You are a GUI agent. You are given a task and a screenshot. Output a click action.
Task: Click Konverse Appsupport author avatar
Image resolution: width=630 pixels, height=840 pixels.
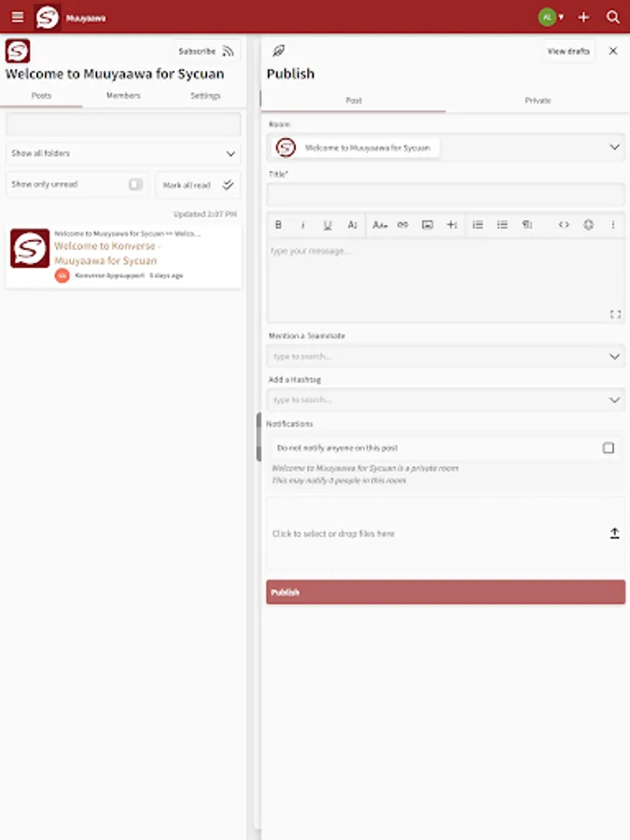63,275
